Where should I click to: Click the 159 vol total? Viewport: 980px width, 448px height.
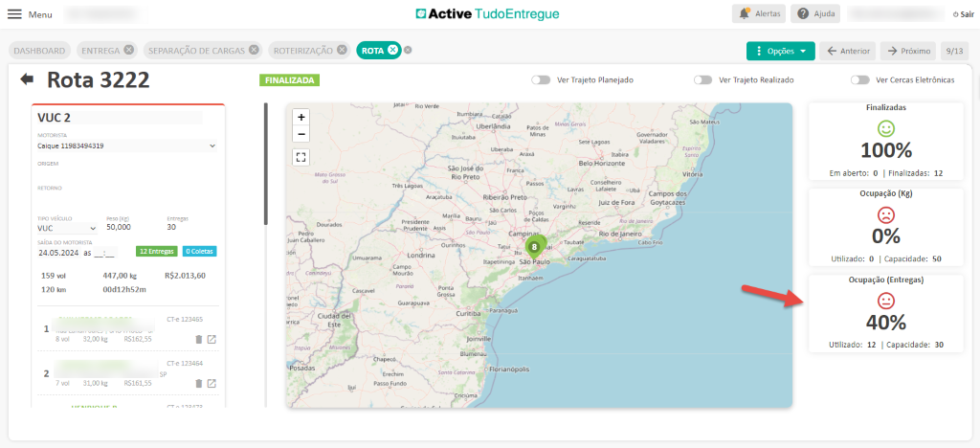pyautogui.click(x=52, y=275)
